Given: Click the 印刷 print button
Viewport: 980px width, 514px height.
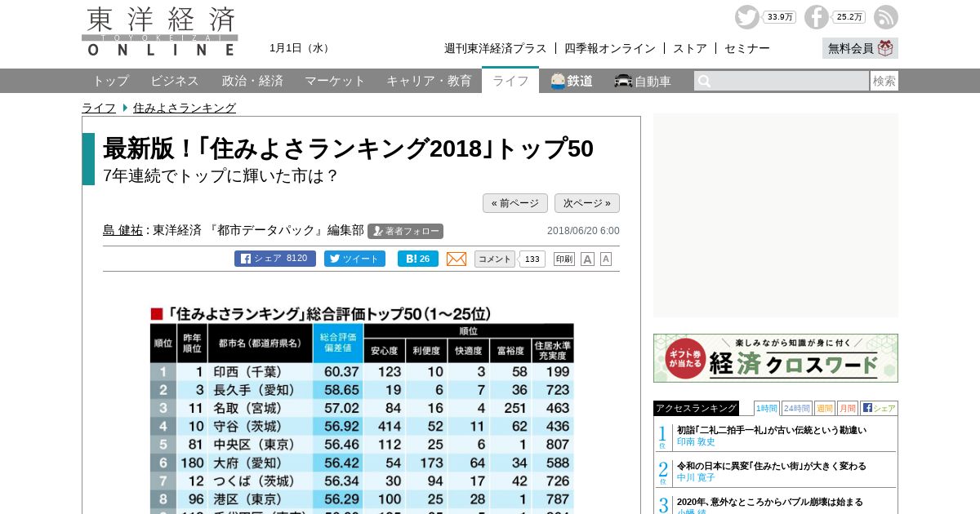Looking at the screenshot, I should tap(564, 259).
